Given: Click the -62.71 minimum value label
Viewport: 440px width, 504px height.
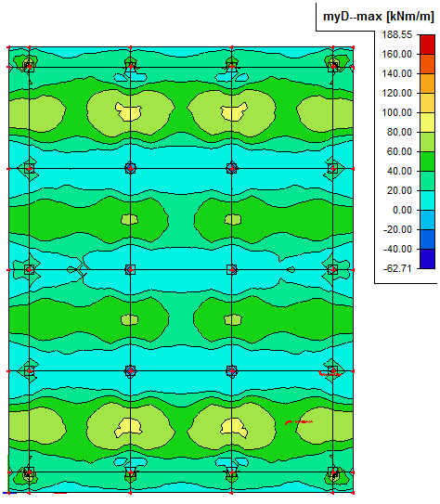Looking at the screenshot, I should (397, 268).
